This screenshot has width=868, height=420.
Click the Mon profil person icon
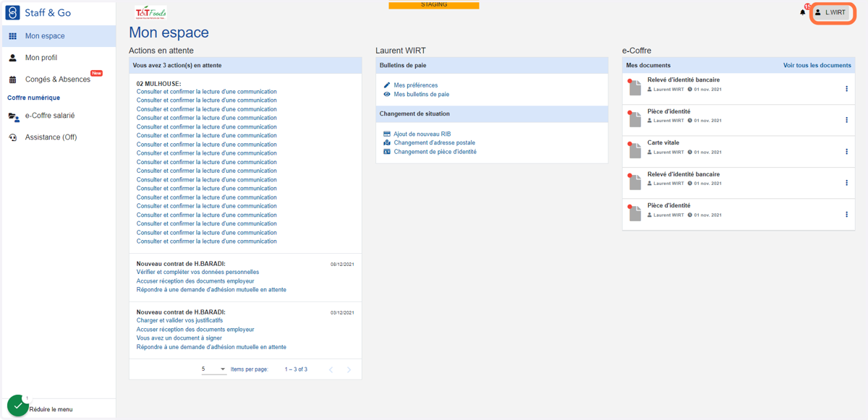pyautogui.click(x=12, y=58)
